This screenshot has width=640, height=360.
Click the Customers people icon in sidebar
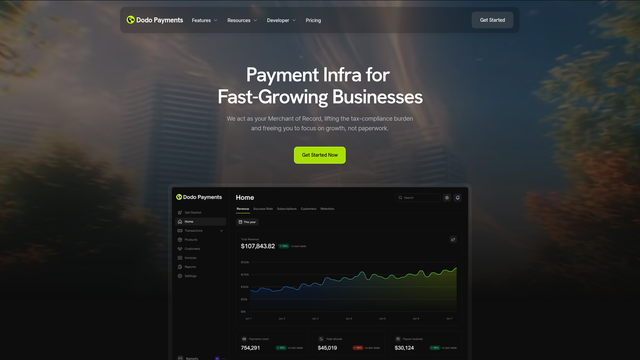180,249
